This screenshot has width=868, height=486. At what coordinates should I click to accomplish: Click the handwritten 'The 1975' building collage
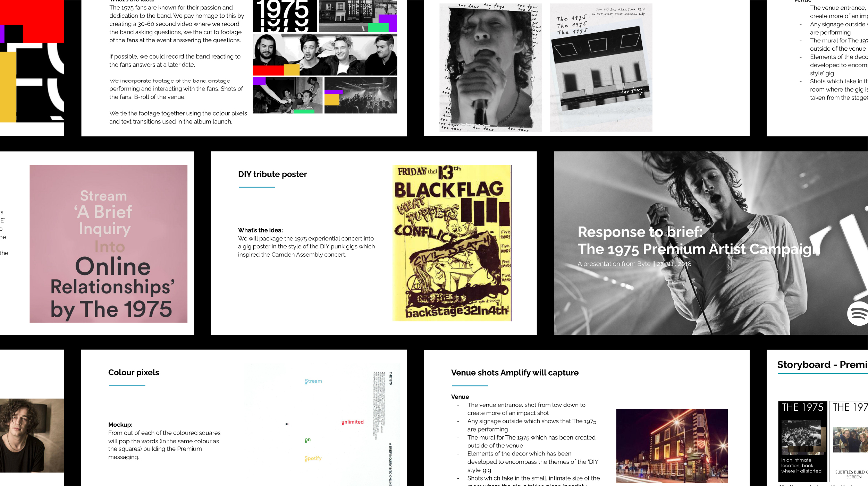[x=601, y=68]
